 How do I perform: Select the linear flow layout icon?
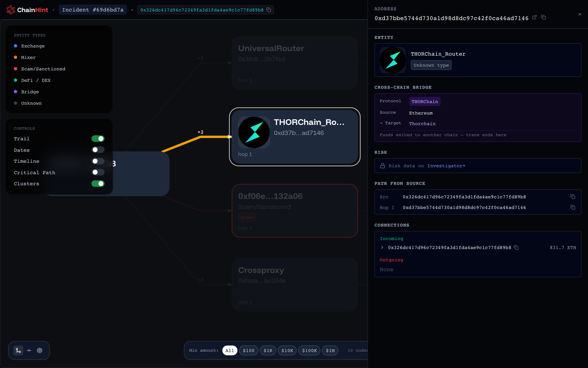29,350
